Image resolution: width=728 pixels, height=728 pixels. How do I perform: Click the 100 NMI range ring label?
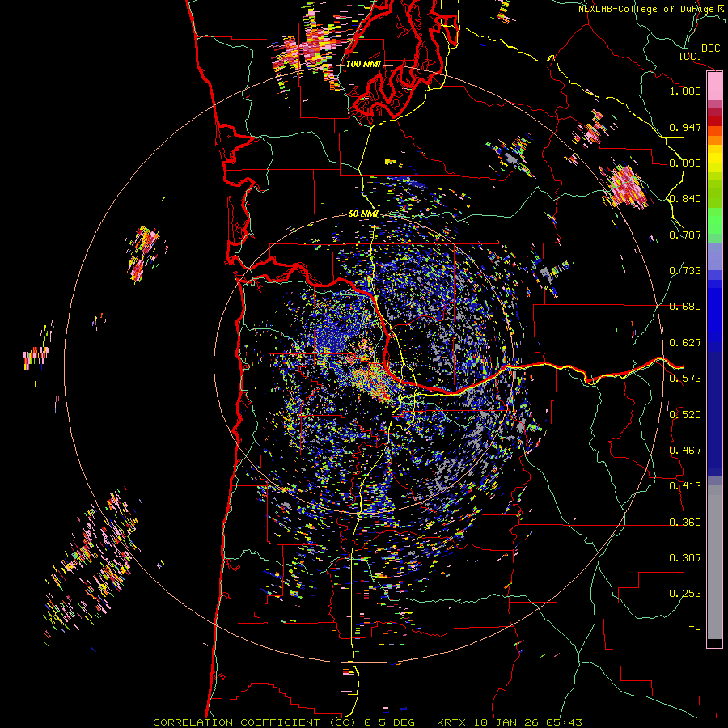363,64
